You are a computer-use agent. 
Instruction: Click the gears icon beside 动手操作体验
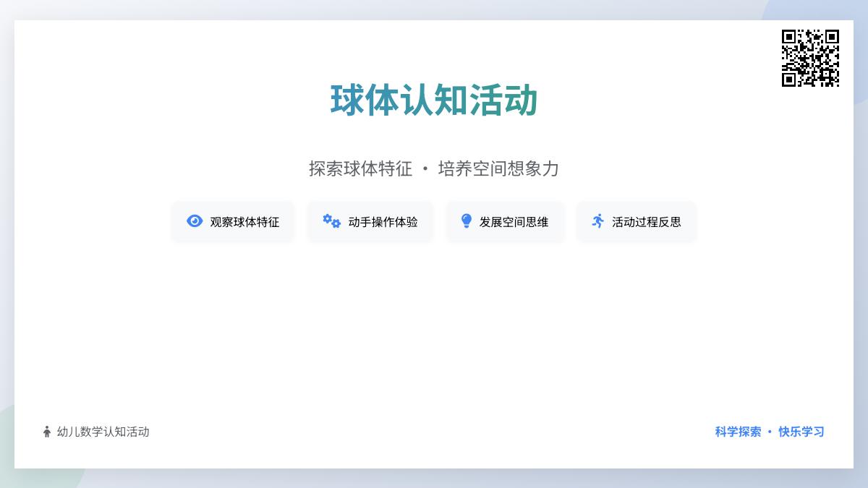coord(331,221)
